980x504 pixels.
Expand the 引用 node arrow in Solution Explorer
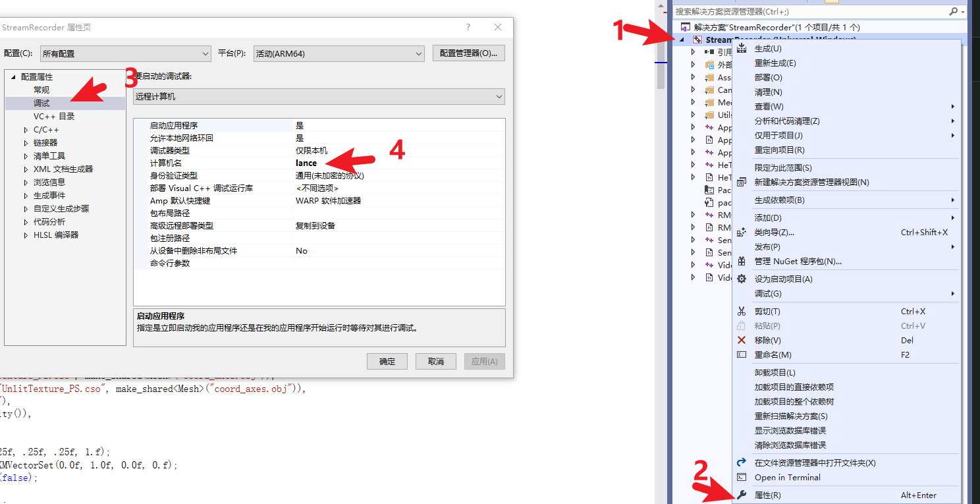(693, 52)
